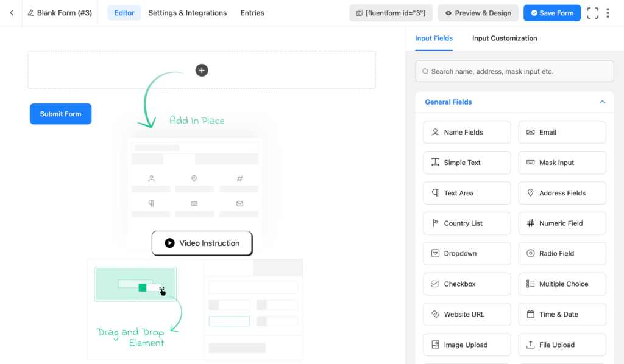
Task: Add the Numeric Field label element
Action: click(x=561, y=223)
